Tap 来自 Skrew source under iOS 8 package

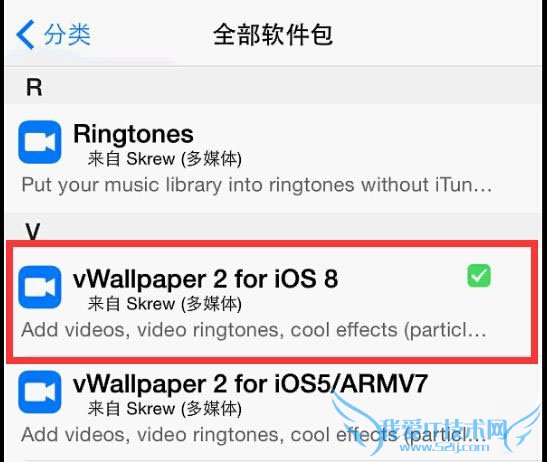[x=165, y=304]
